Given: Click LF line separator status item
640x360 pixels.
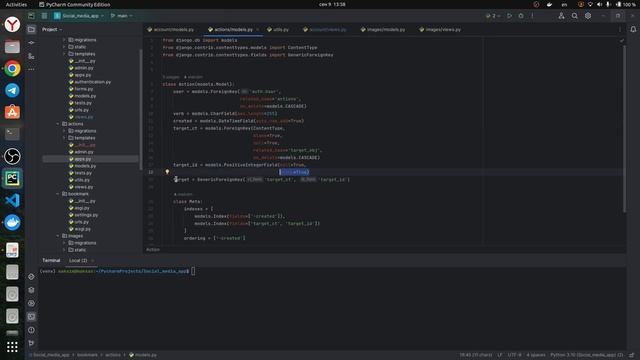Looking at the screenshot, I should tap(500, 355).
